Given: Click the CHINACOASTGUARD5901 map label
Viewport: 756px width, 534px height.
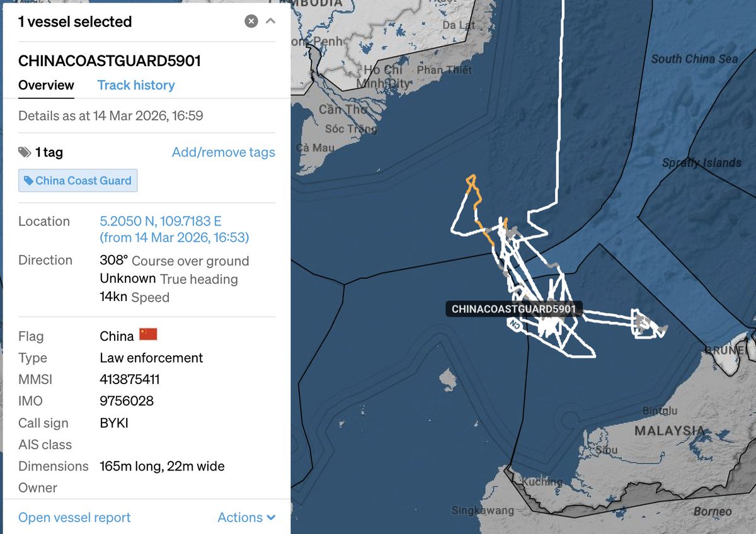Looking at the screenshot, I should coord(514,309).
